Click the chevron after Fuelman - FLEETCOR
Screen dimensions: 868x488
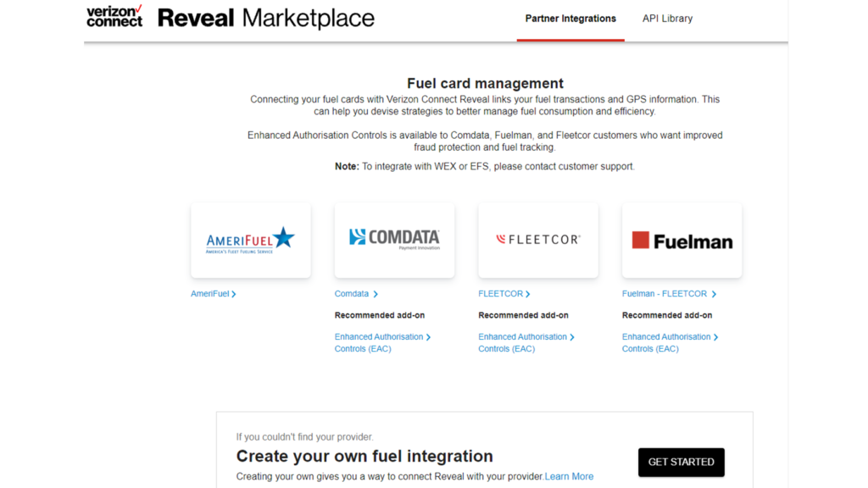pyautogui.click(x=714, y=294)
